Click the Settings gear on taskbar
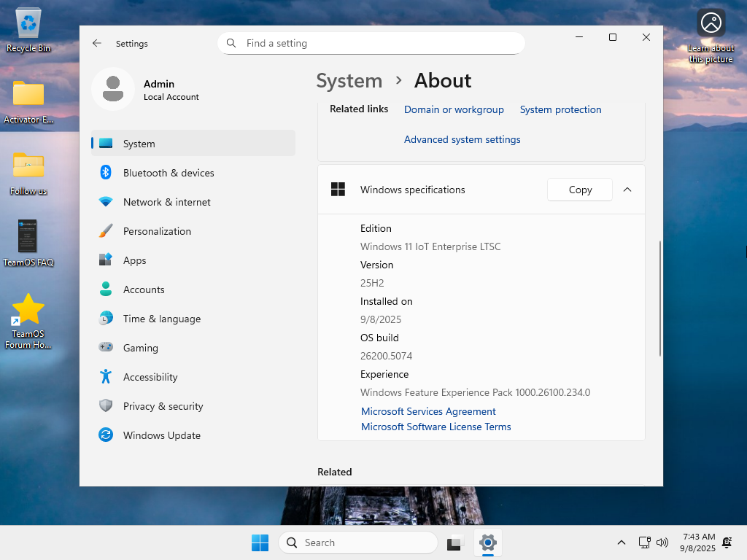This screenshot has height=560, width=747. point(488,542)
